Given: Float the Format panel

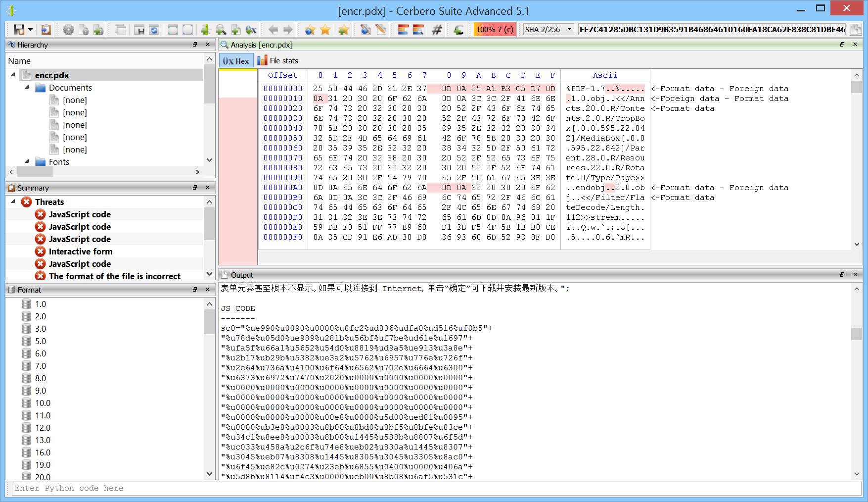Looking at the screenshot, I should [195, 290].
